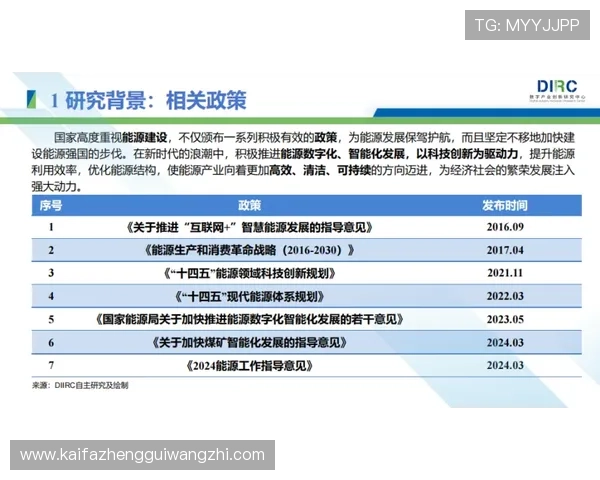
Task: Click the date '2023.05'
Action: 505,319
